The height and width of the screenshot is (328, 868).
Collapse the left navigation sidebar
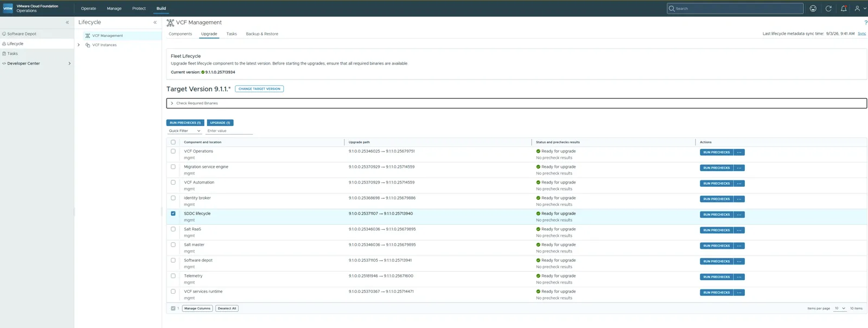[67, 22]
